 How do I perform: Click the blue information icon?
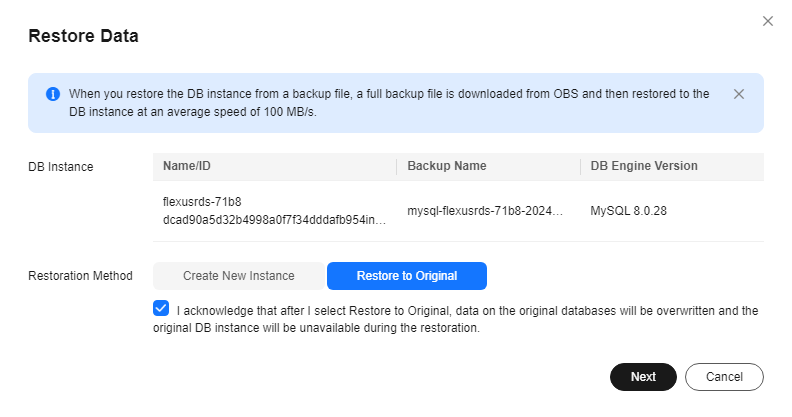pyautogui.click(x=53, y=94)
